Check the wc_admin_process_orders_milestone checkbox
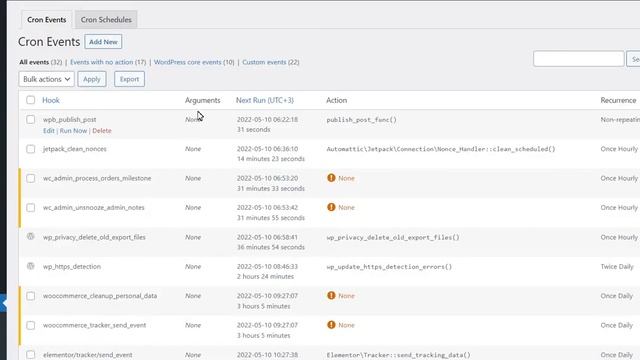640x360 pixels. (x=31, y=178)
